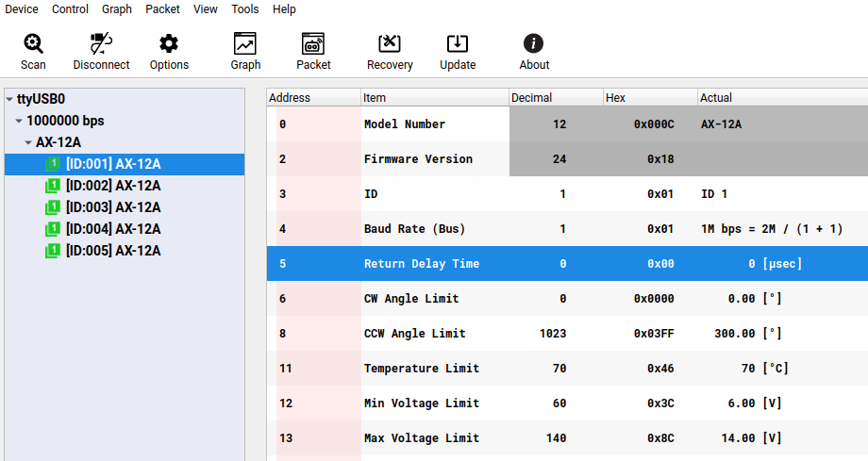Select the ttyUSB0 port label
This screenshot has width=868, height=461.
pyautogui.click(x=41, y=99)
